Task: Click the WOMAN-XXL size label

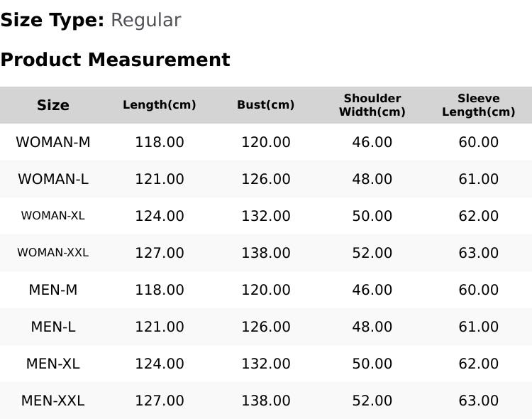Action: (x=53, y=253)
